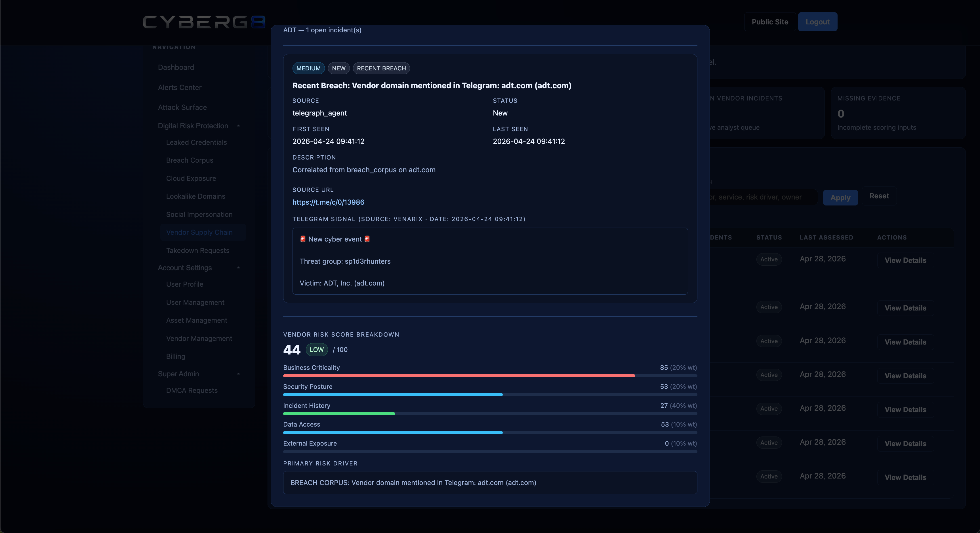Screen dimensions: 980x533
Task: Click the NEW status badge
Action: point(338,68)
